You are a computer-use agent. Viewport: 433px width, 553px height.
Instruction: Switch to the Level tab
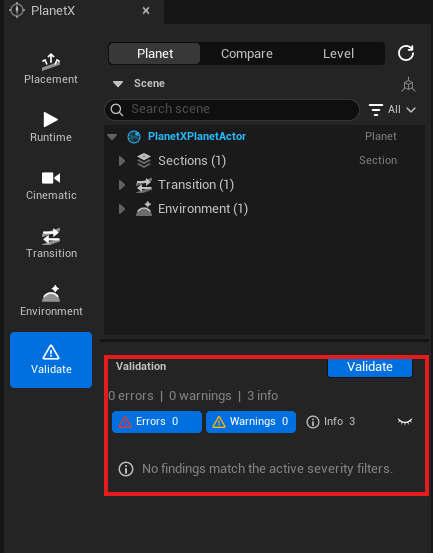[x=338, y=54]
